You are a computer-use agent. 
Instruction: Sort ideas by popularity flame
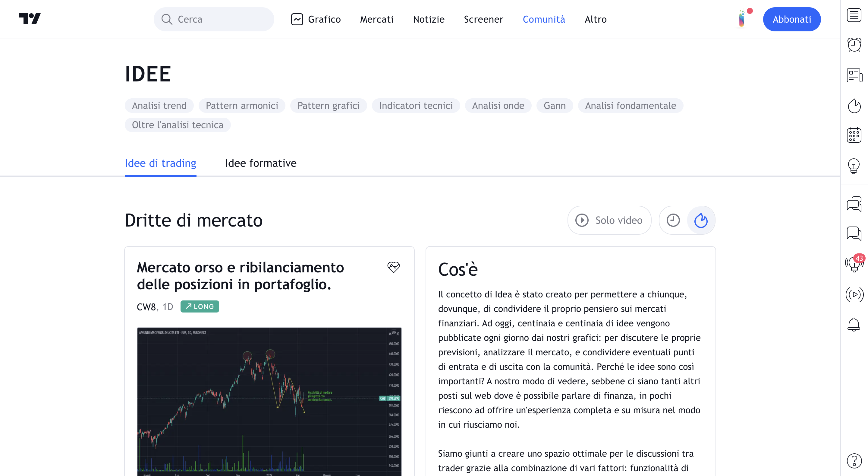tap(701, 220)
